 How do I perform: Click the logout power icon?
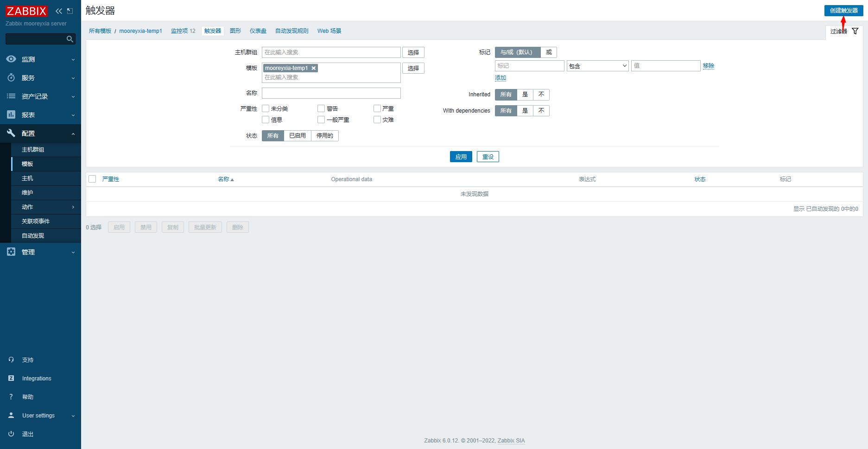pos(11,434)
